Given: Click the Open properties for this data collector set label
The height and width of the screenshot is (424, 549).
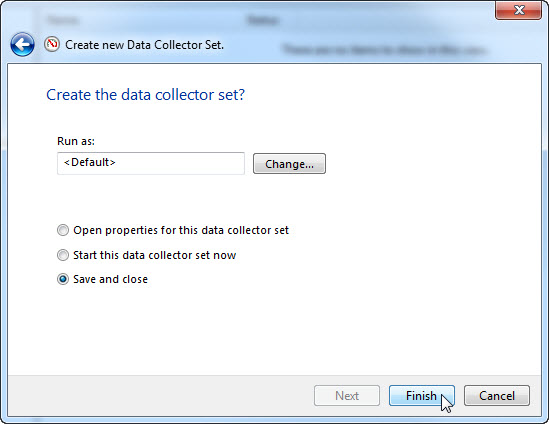Looking at the screenshot, I should (x=181, y=230).
